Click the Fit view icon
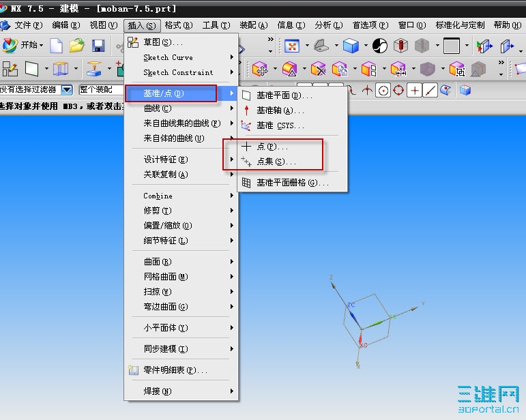Screen dimensions: 526x420 click(292, 46)
